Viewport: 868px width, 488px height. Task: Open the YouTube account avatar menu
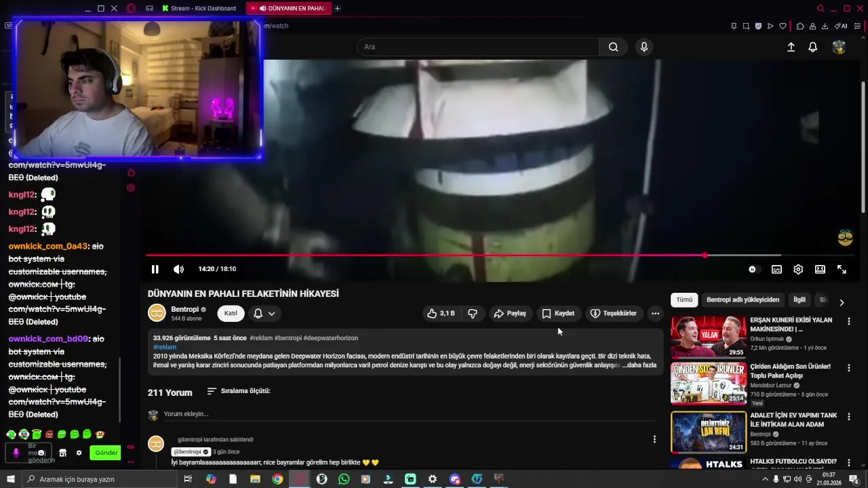coord(840,47)
